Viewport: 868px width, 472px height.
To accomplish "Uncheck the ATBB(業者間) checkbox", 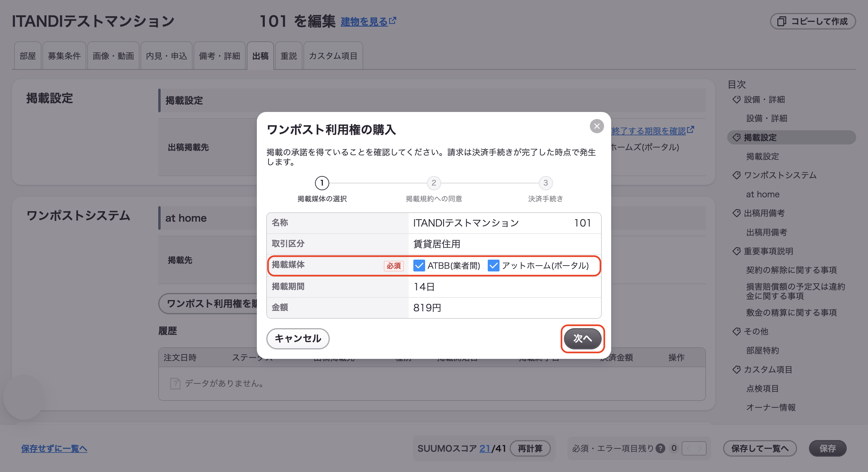I will click(x=419, y=266).
